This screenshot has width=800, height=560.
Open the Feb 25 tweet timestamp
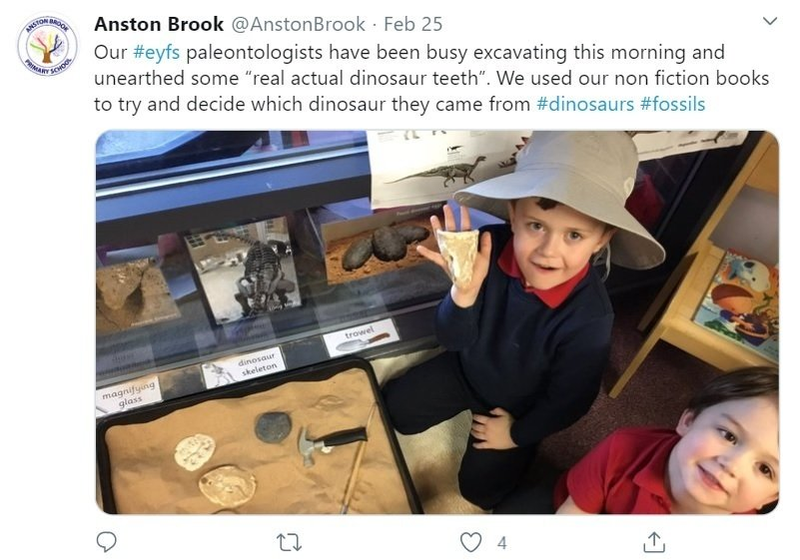tap(413, 24)
